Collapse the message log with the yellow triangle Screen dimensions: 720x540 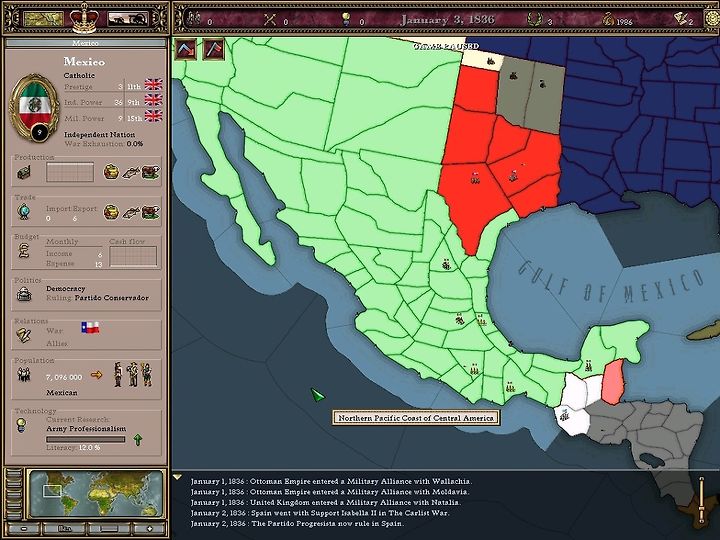click(x=177, y=478)
